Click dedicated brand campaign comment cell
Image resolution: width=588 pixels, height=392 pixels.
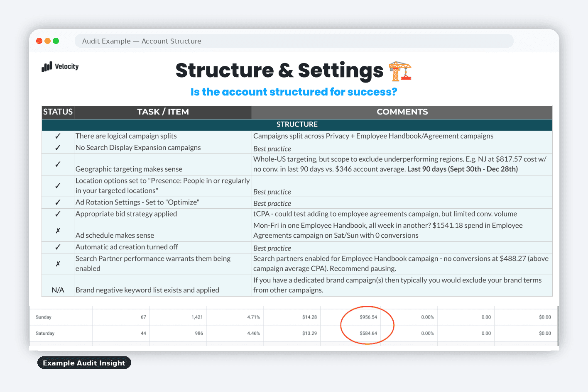402,285
